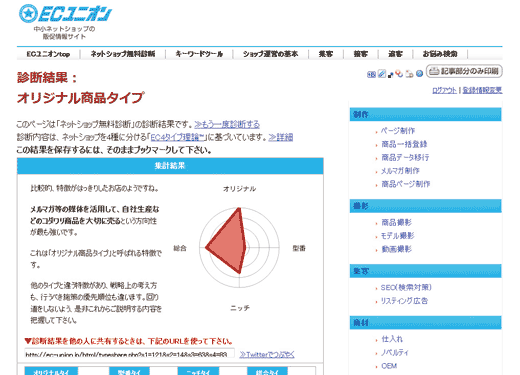This screenshot has width=520, height=375.
Task: Click the round blue bookmark icon
Action: 419,73
